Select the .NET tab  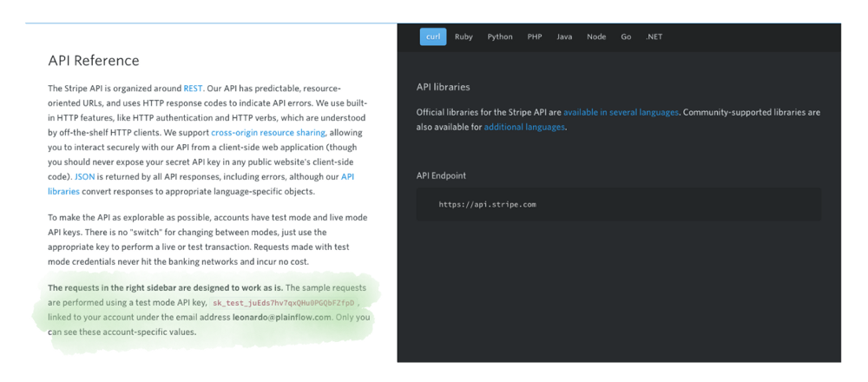pyautogui.click(x=654, y=37)
